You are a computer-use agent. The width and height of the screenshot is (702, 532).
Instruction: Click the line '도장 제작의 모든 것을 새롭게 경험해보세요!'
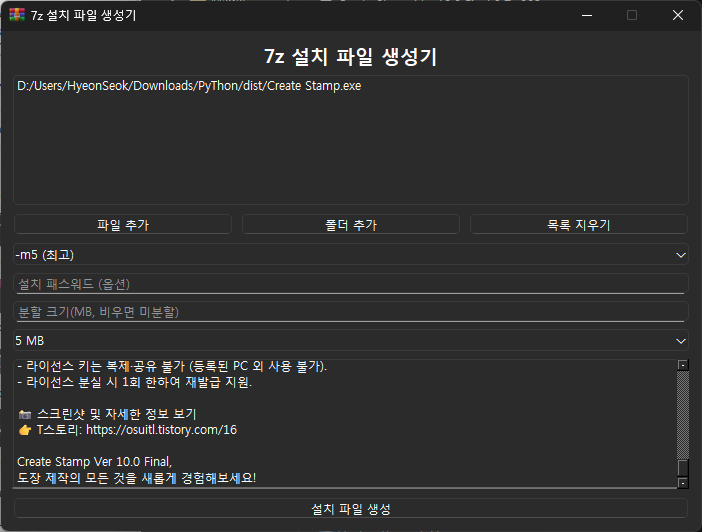[137, 478]
